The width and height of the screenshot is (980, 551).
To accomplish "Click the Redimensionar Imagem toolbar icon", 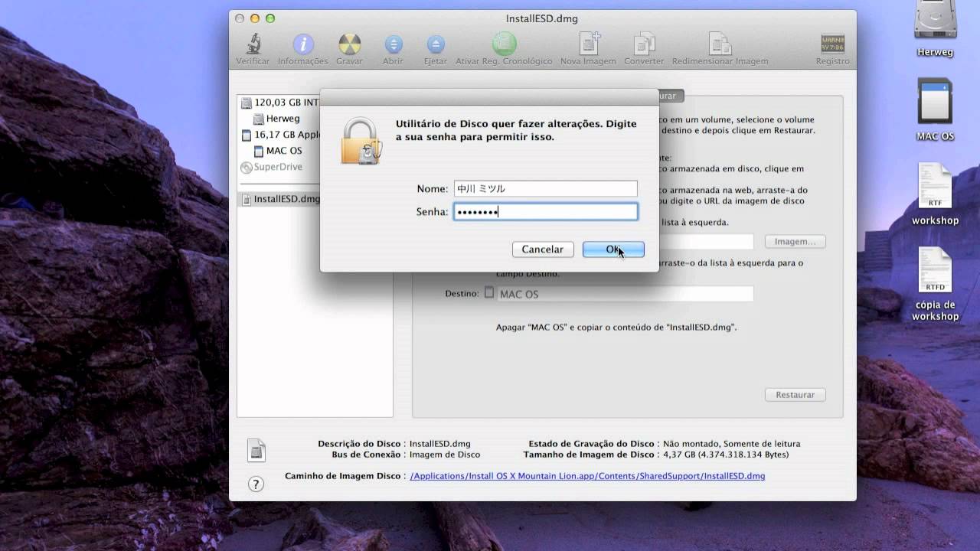I will coord(720,44).
